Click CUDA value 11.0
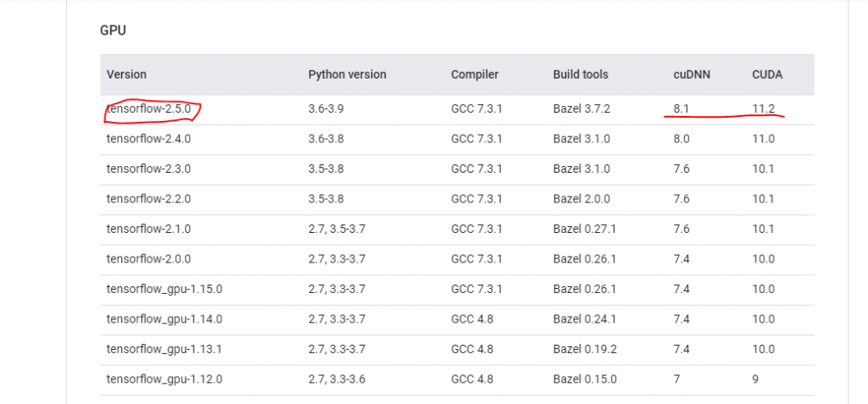This screenshot has width=868, height=404. click(764, 139)
